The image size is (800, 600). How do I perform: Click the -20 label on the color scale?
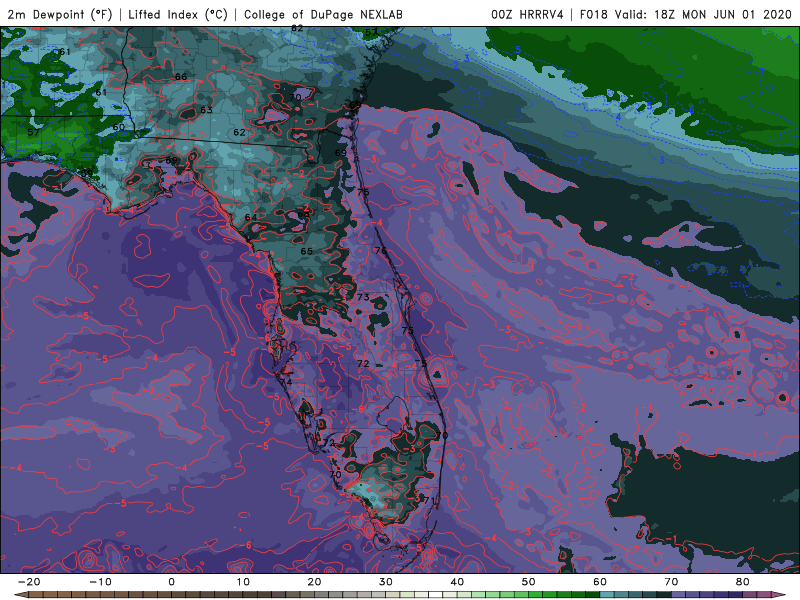pyautogui.click(x=29, y=582)
